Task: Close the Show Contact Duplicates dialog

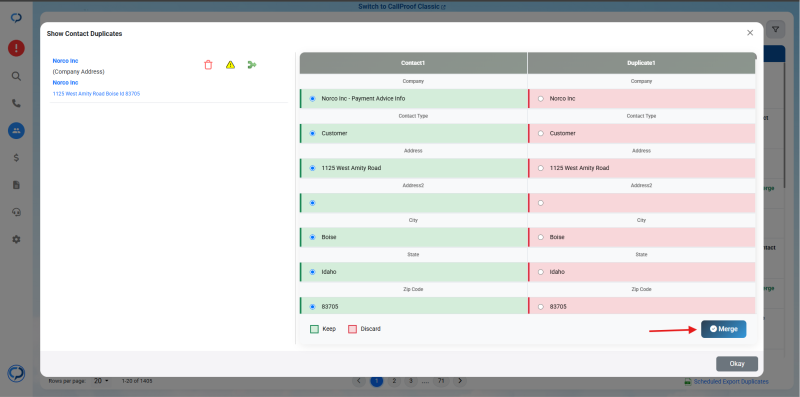Action: click(x=750, y=33)
